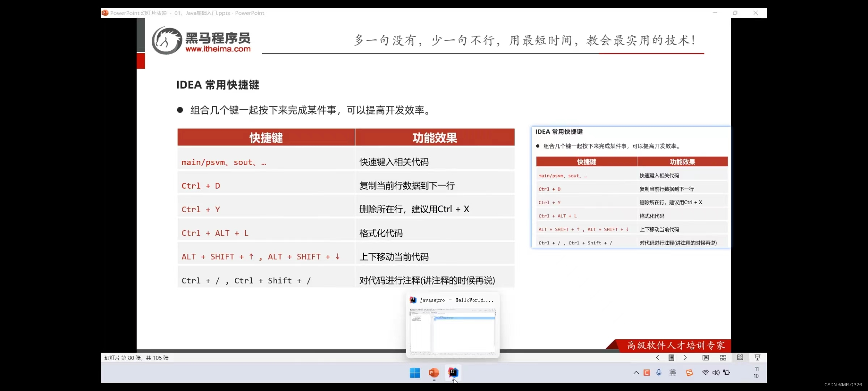Open the slideshow menu icon between navigation arrows
This screenshot has width=868, height=391.
(x=671, y=358)
